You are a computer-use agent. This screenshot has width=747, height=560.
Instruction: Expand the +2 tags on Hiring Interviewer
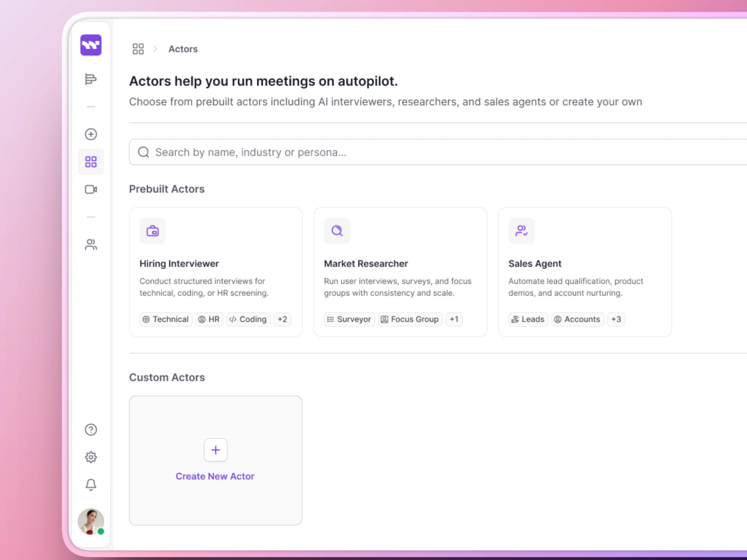(282, 319)
